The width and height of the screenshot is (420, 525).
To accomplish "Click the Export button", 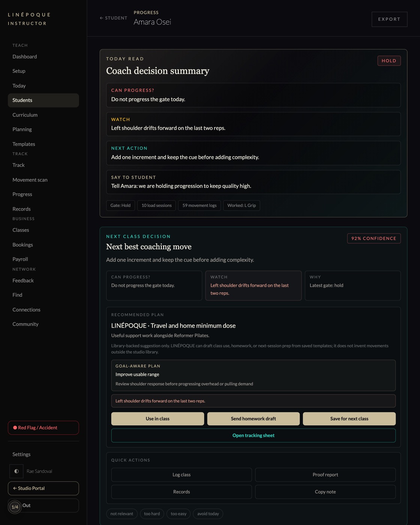I will click(389, 19).
